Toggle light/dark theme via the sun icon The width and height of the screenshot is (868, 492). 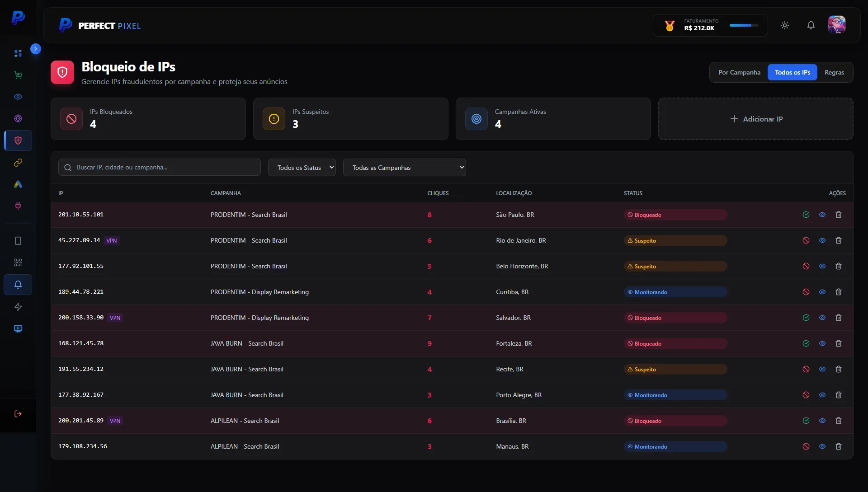click(785, 25)
